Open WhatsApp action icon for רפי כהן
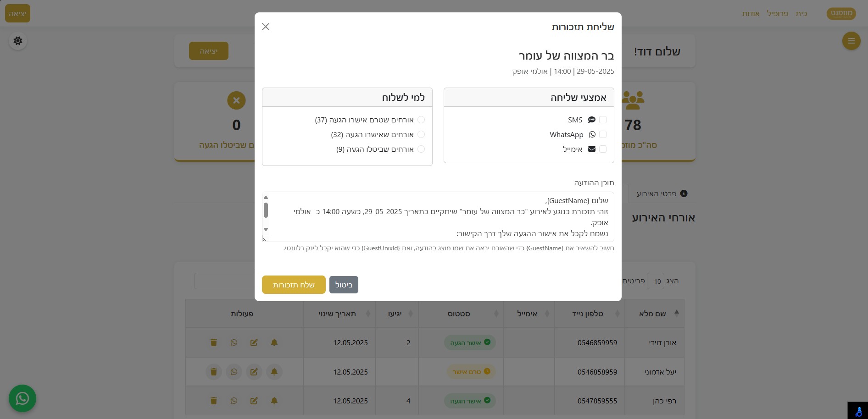 coord(234,401)
